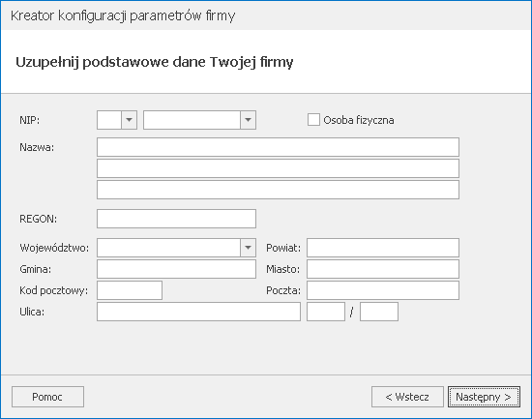Select the second Nazwa line field
This screenshot has width=532, height=419.
pos(278,168)
